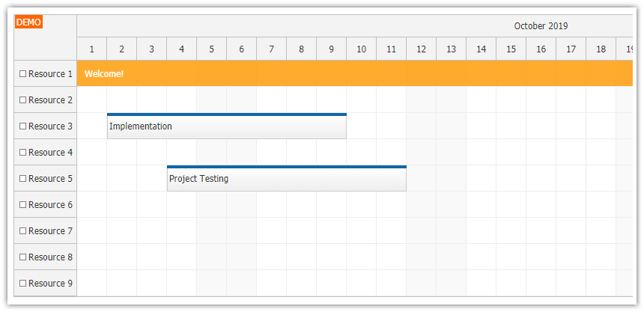The width and height of the screenshot is (644, 312).
Task: Toggle the Resource 9 checkbox
Action: [22, 284]
